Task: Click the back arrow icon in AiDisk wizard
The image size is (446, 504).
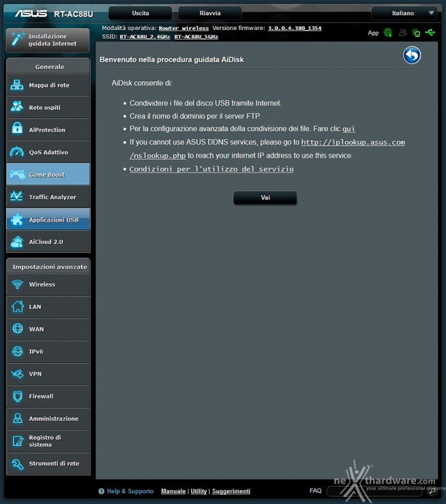Action: (411, 56)
